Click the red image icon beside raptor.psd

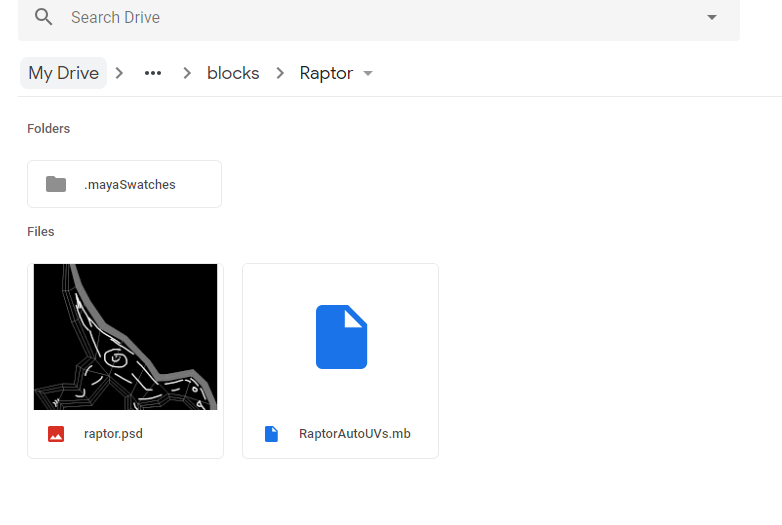pos(56,434)
